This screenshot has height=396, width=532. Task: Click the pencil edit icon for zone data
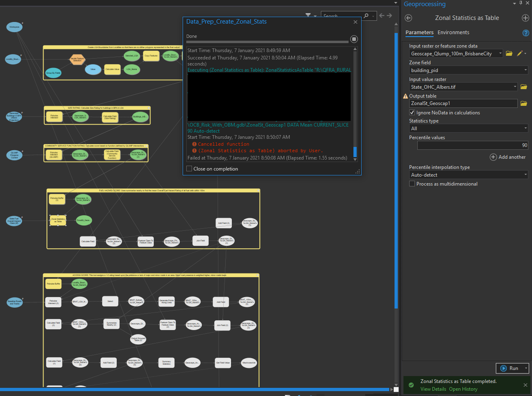click(519, 53)
